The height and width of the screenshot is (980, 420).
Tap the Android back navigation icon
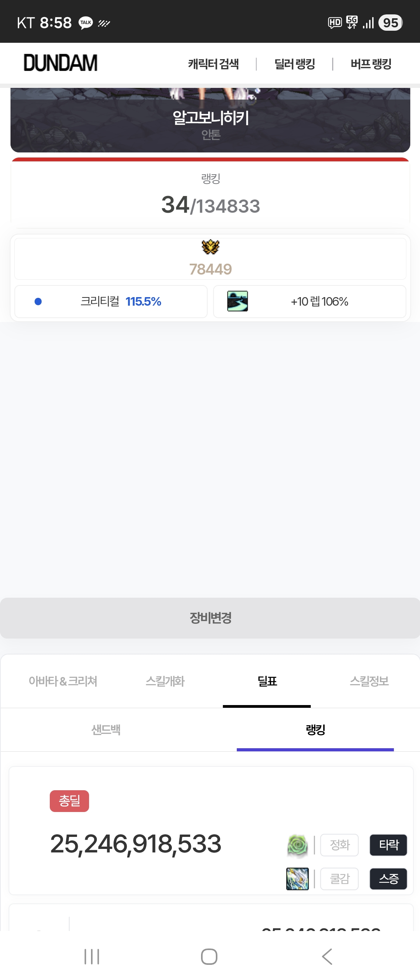point(327,956)
